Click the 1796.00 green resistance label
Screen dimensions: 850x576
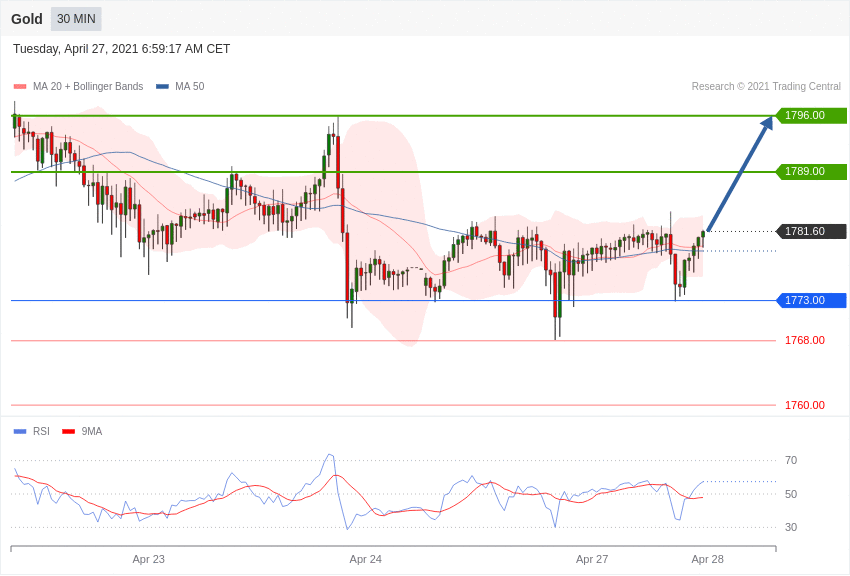click(x=812, y=115)
